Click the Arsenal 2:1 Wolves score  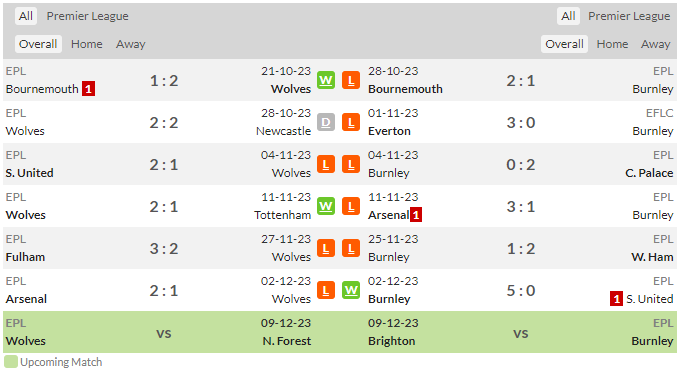pos(164,291)
